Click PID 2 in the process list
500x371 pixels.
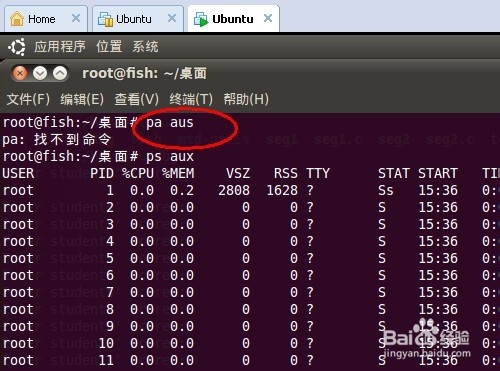(x=110, y=207)
